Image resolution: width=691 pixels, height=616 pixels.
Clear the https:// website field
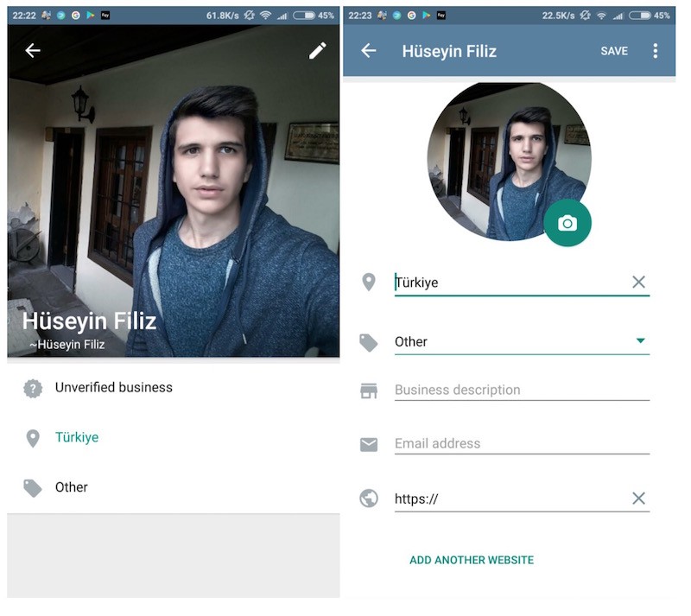tap(638, 499)
